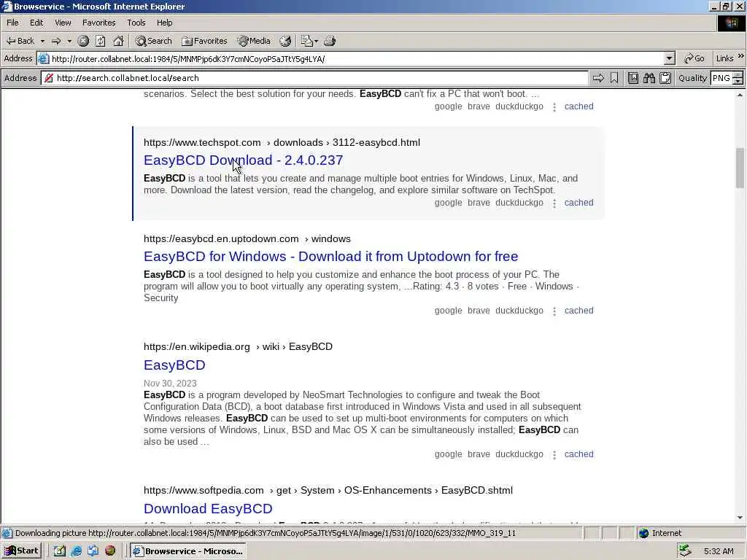
Task: Open the Back button history dropdown arrow
Action: pos(42,41)
